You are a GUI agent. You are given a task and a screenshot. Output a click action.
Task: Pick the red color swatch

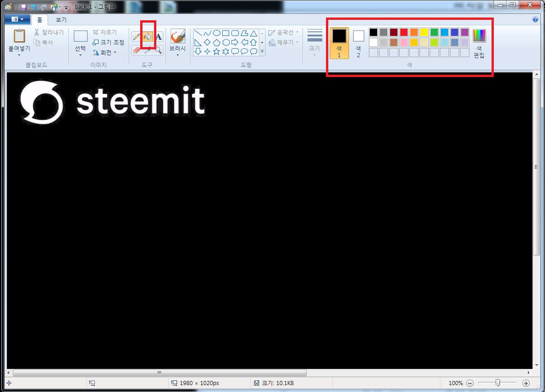[x=404, y=32]
